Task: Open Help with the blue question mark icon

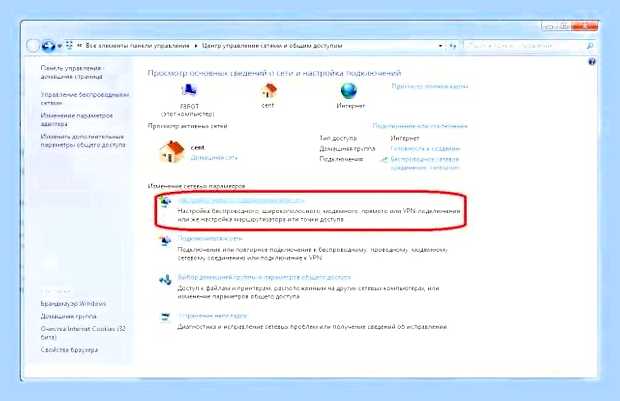Action: point(592,61)
